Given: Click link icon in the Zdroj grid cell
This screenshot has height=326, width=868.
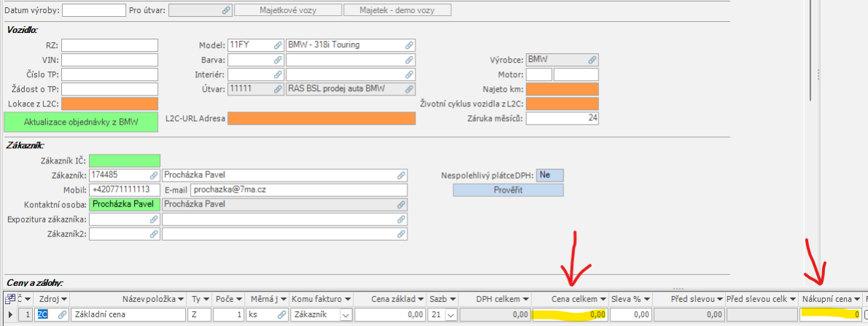Looking at the screenshot, I should click(63, 314).
